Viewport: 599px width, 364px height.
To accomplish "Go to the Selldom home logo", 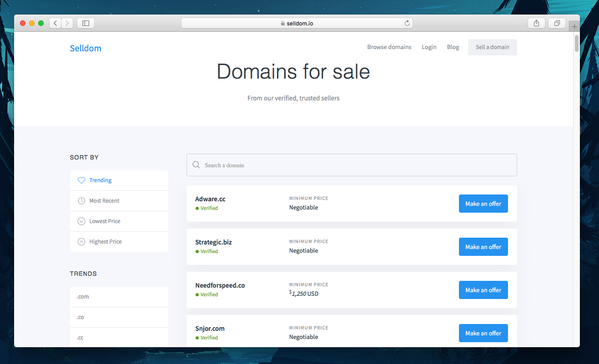I will (x=86, y=48).
